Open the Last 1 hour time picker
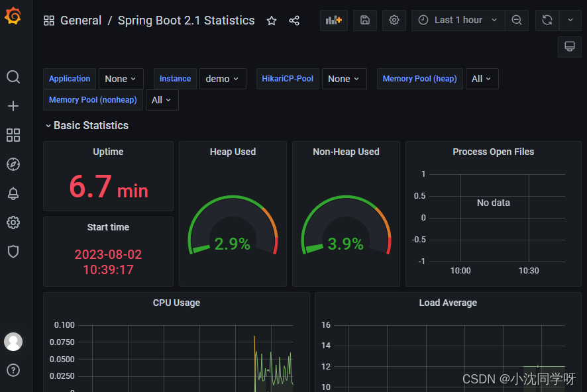The height and width of the screenshot is (392, 587). pos(458,21)
